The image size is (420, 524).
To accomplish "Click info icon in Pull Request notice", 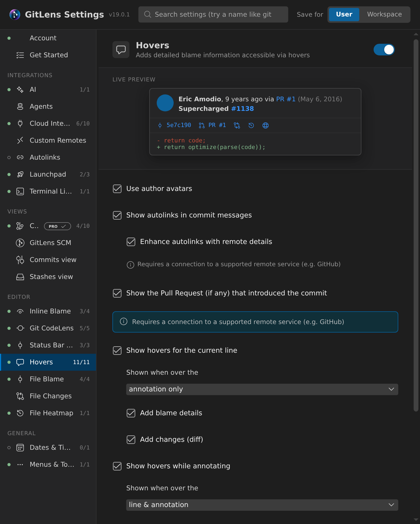I will tap(124, 322).
